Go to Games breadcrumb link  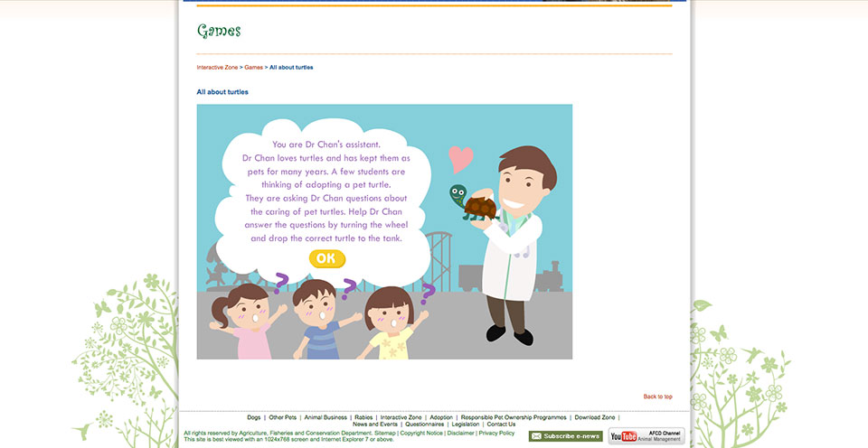(253, 67)
